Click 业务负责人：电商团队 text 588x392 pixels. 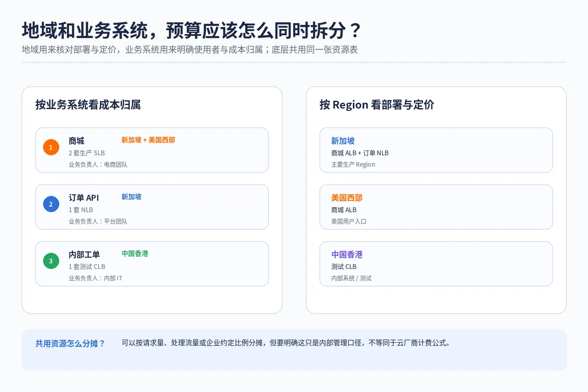point(98,165)
